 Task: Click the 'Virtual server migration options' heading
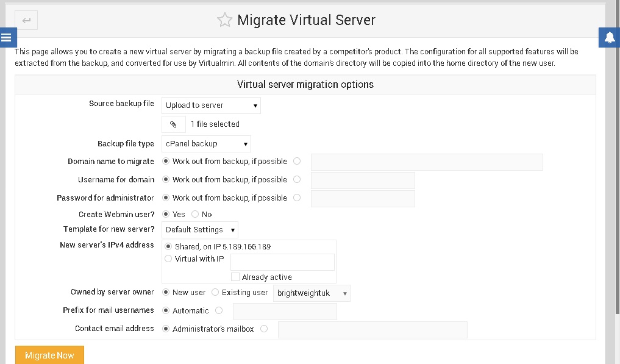click(x=305, y=84)
